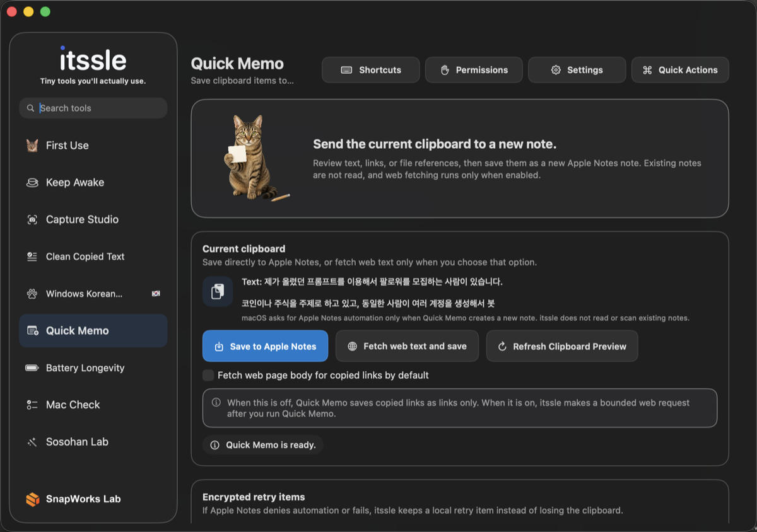Click Tiny tools you'll actually use tagline

(x=93, y=81)
